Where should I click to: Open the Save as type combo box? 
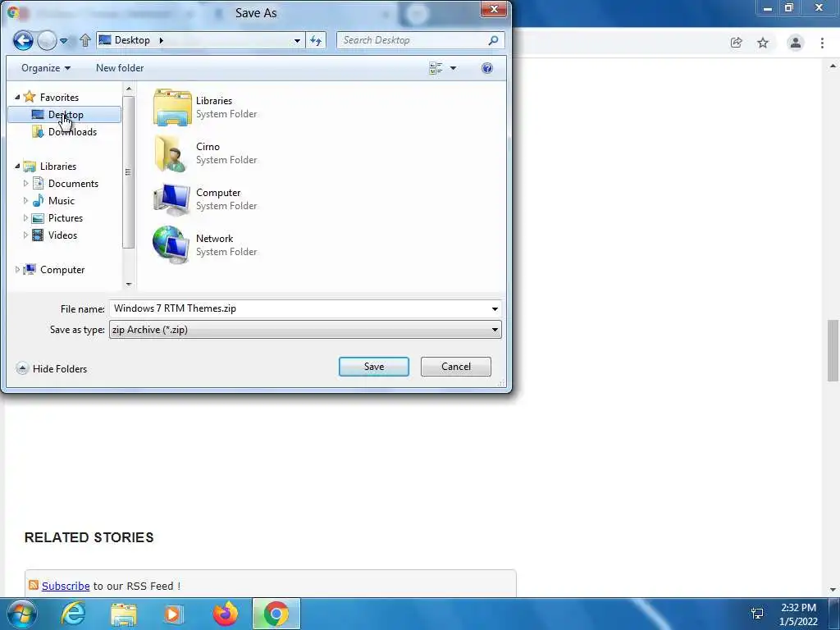[305, 330]
